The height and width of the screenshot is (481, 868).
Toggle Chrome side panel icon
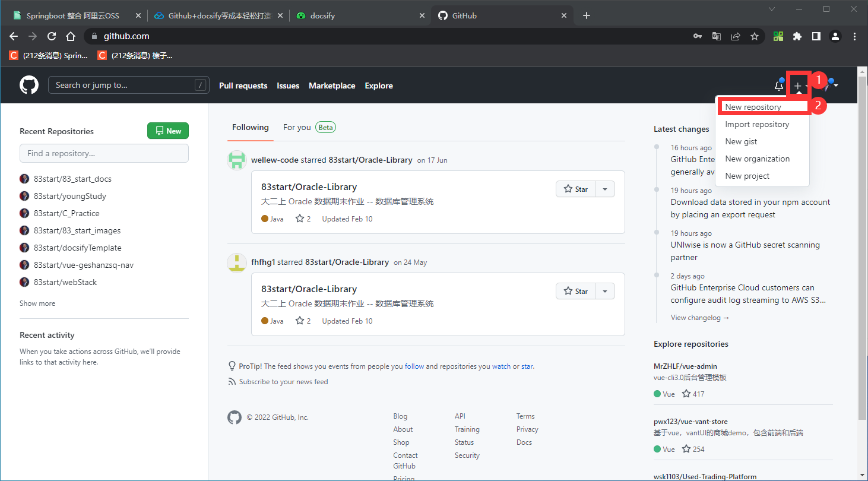point(816,36)
